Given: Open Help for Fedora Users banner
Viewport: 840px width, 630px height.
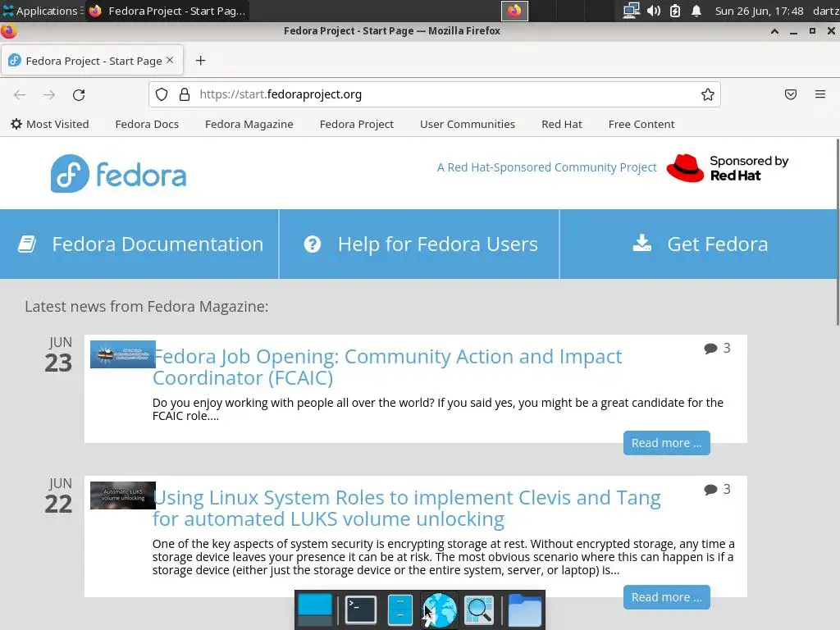Looking at the screenshot, I should coord(419,244).
